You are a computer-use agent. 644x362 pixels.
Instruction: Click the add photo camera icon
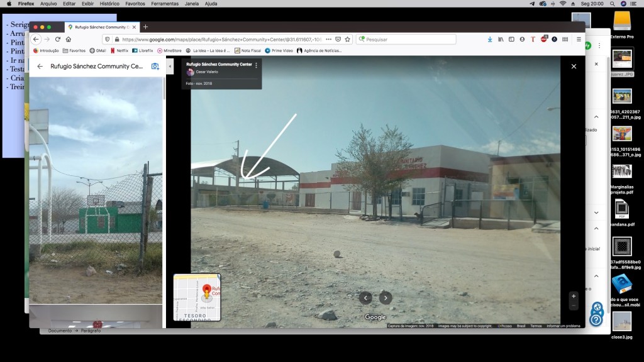155,66
